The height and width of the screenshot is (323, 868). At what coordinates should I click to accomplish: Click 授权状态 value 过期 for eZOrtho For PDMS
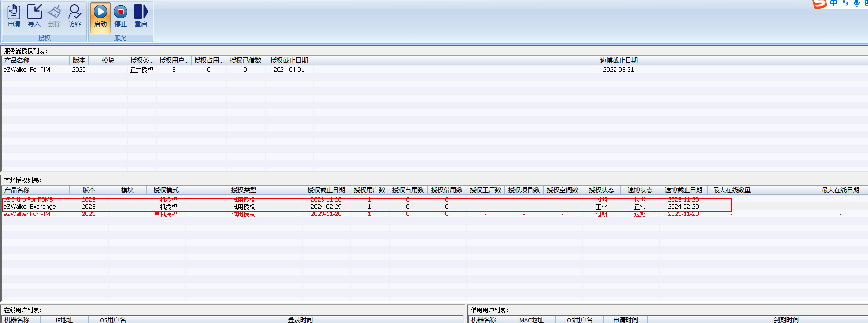pos(602,200)
